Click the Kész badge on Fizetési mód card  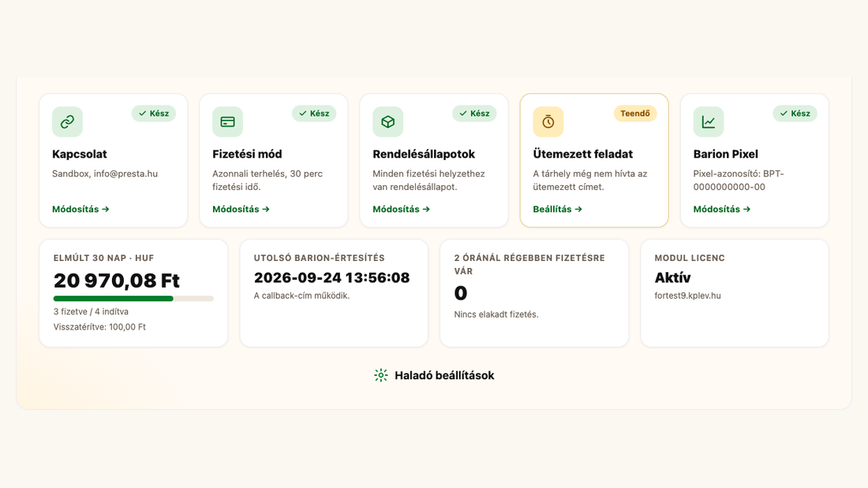click(x=314, y=114)
